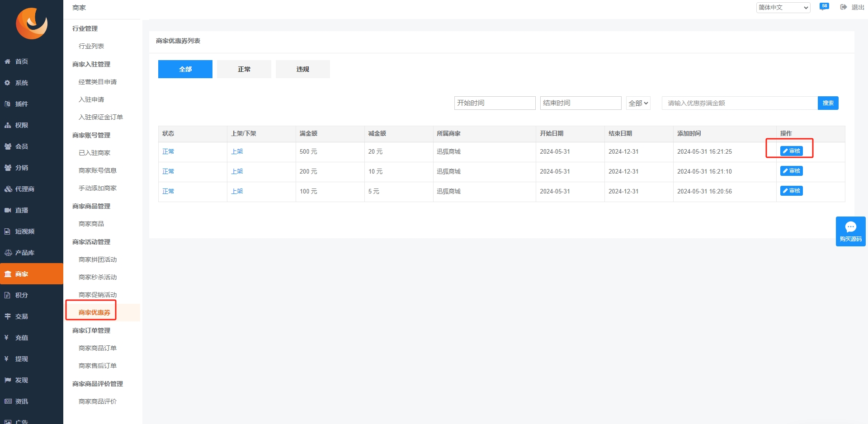Select the 正常 tab
The image size is (868, 424).
(x=244, y=69)
